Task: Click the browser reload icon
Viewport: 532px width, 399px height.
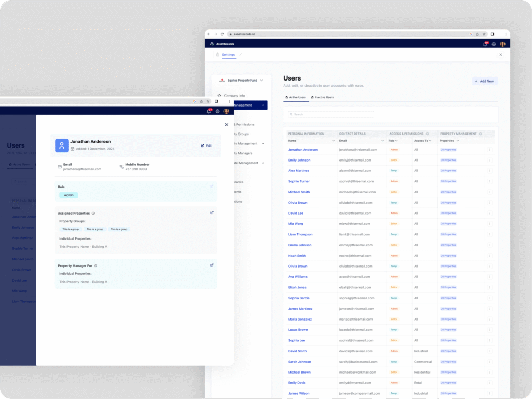Action: (222, 34)
